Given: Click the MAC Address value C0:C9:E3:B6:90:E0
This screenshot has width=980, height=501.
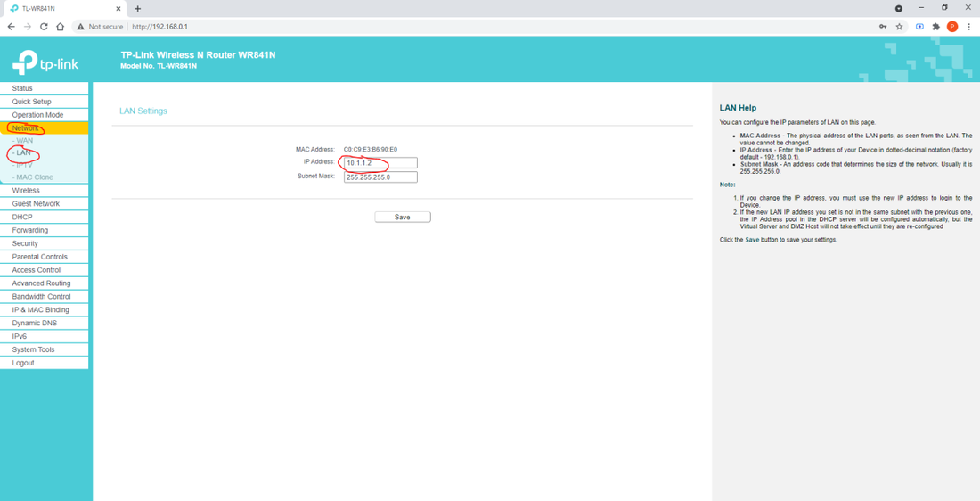Looking at the screenshot, I should click(371, 150).
